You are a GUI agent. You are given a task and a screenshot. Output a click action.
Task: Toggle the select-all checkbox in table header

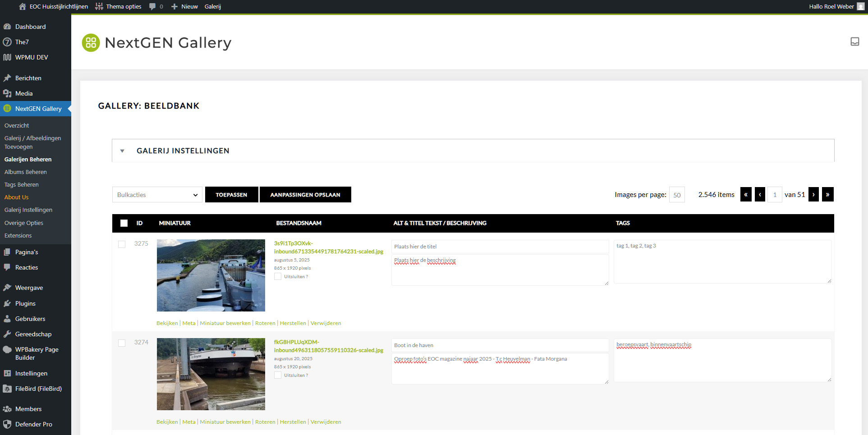pos(124,223)
